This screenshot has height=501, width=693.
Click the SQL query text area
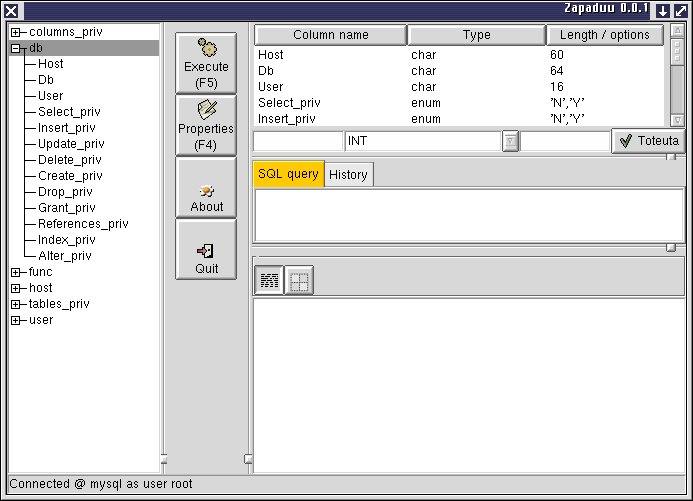tap(467, 214)
